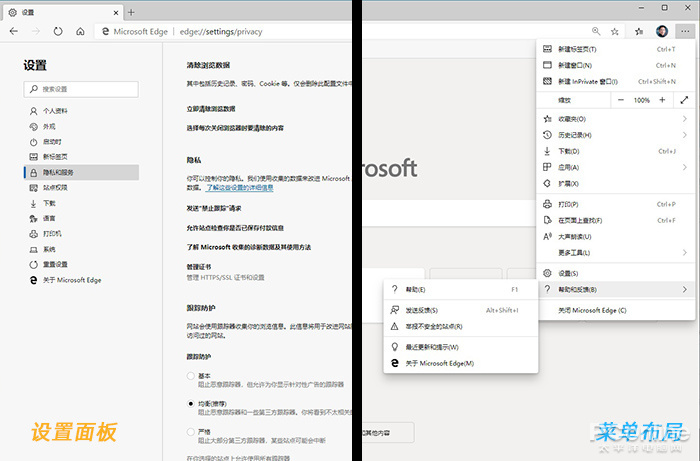
Task: Open the home page via house icon
Action: [80, 31]
